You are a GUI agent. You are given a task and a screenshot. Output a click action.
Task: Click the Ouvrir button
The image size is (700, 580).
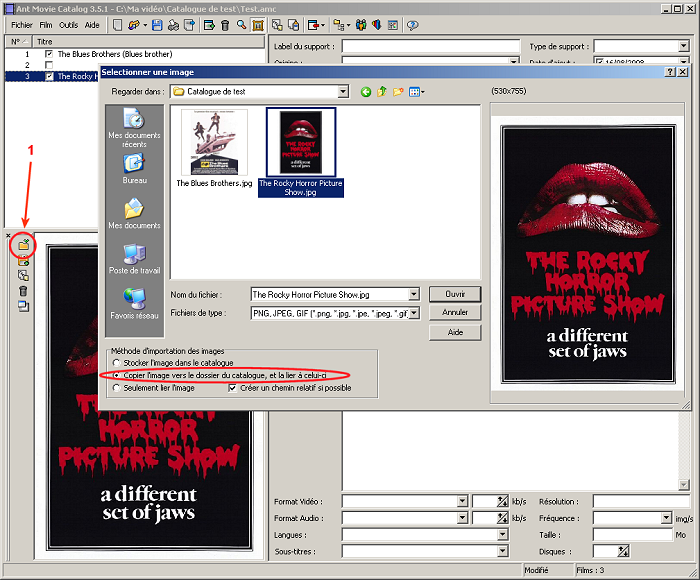(x=455, y=294)
